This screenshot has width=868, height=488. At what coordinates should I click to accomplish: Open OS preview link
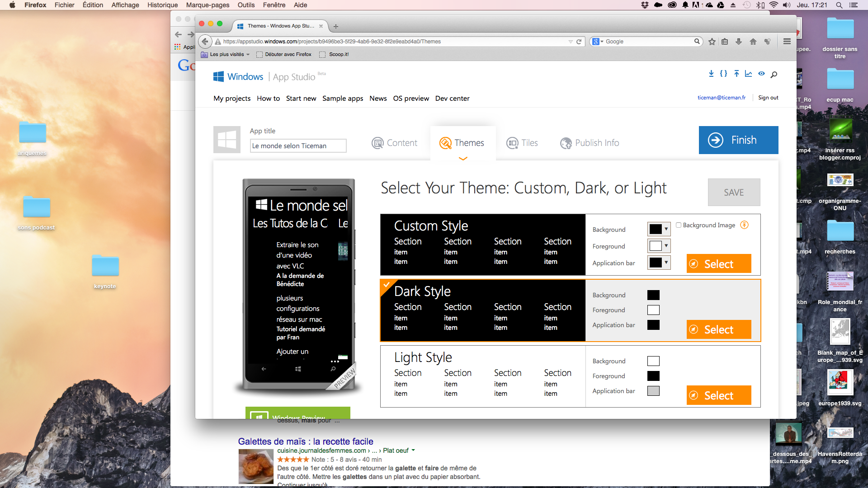click(411, 99)
